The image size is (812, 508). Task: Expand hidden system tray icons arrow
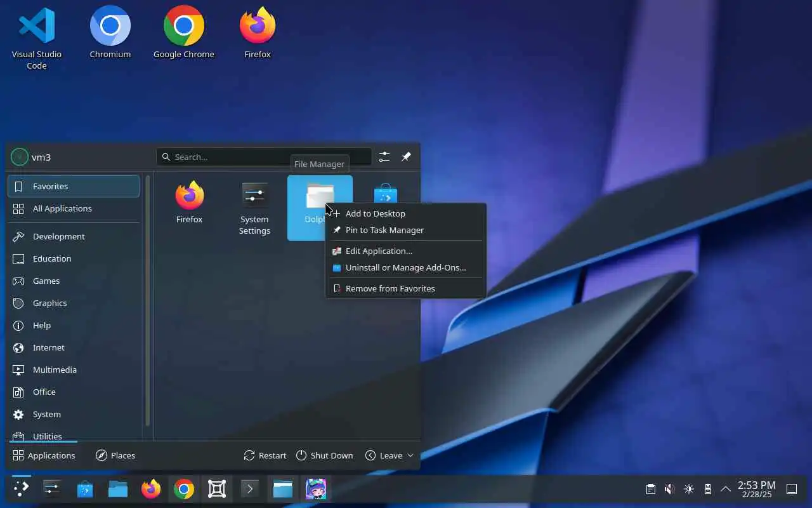[726, 489]
